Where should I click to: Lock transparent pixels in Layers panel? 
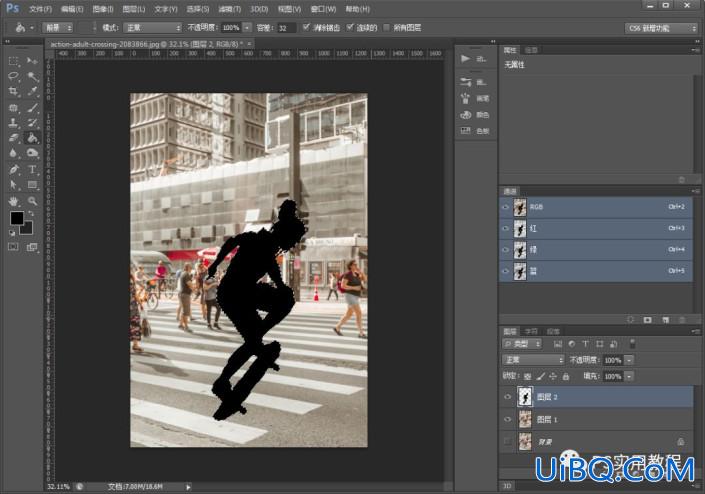point(528,376)
